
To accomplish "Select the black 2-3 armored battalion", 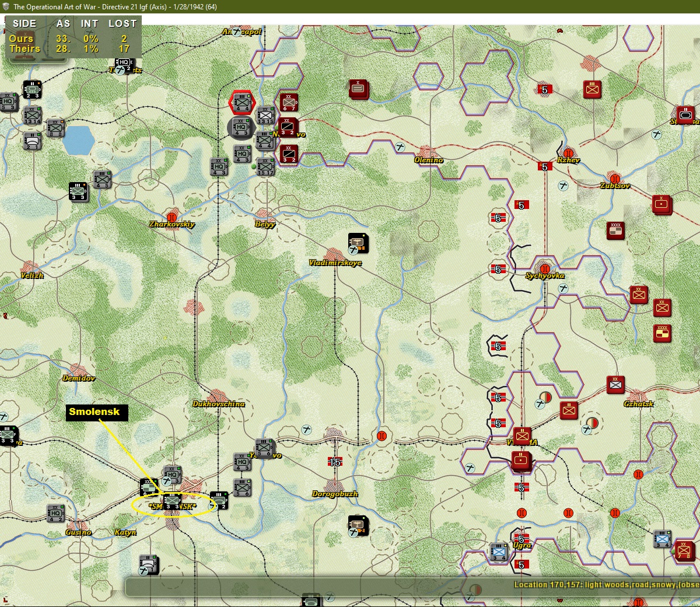I will (x=32, y=89).
